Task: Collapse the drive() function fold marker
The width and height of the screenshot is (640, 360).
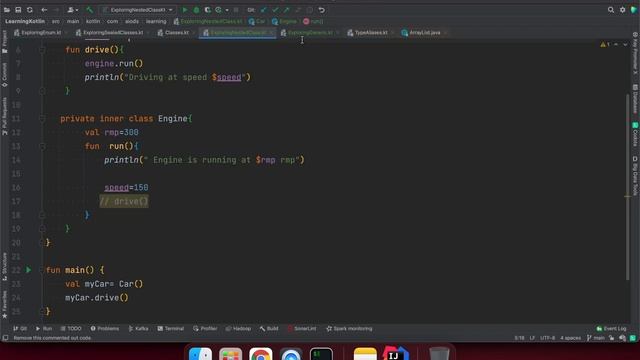Action: 42,50
